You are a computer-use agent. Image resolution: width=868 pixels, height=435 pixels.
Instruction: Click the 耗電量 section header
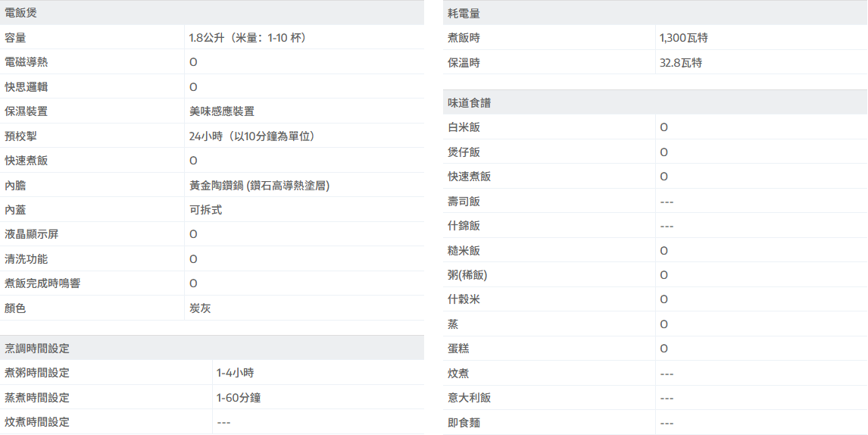(x=464, y=13)
